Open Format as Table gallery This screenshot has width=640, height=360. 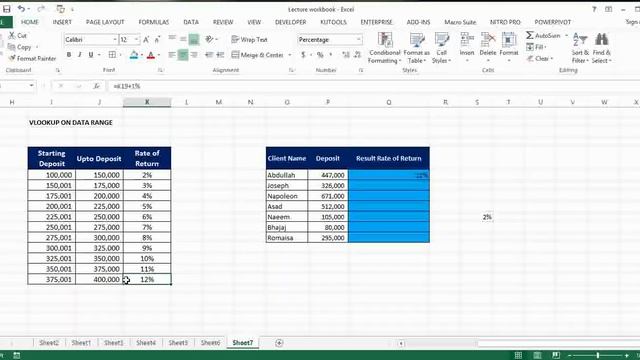tap(416, 48)
